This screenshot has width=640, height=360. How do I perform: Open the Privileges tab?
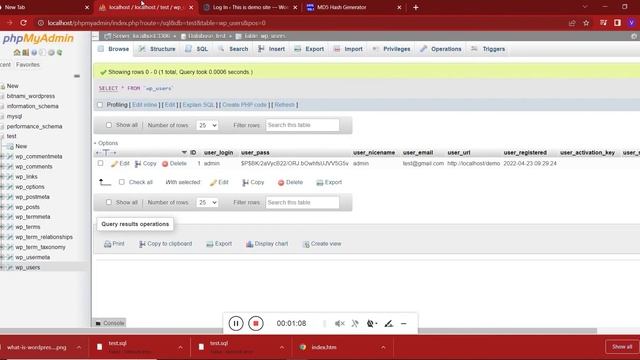click(x=391, y=49)
